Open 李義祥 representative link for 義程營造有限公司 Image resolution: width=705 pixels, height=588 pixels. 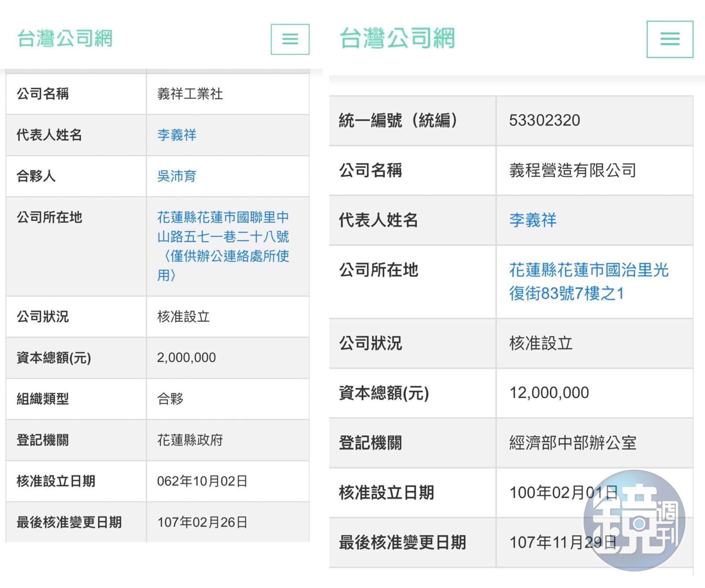click(533, 220)
